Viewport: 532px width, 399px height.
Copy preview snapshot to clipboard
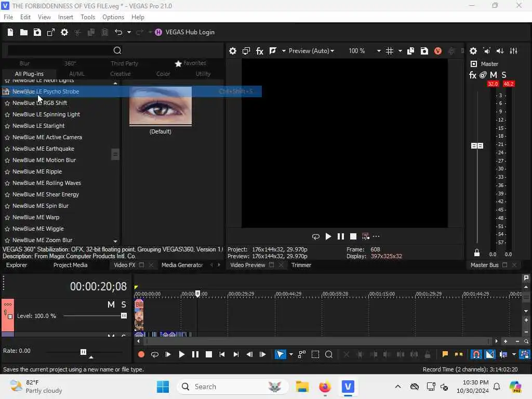tap(410, 51)
